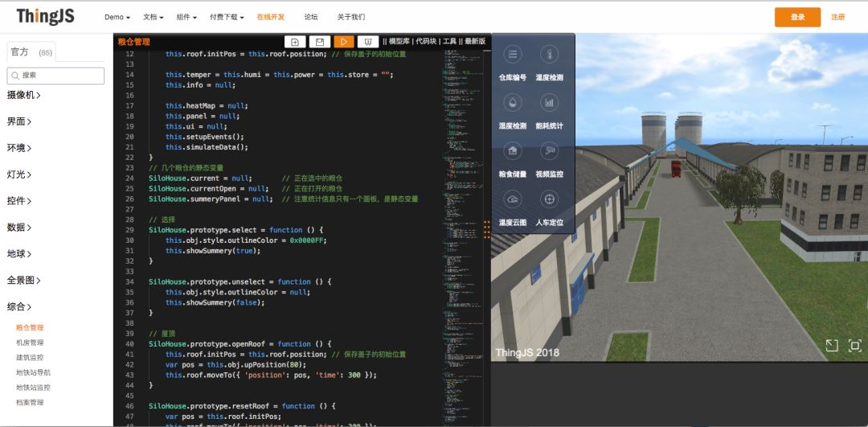This screenshot has width=868, height=427.
Task: Click the new file toolbar icon
Action: pyautogui.click(x=295, y=42)
